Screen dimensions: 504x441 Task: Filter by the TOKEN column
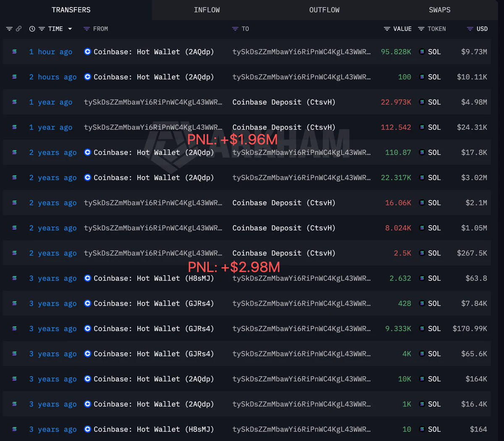point(421,29)
